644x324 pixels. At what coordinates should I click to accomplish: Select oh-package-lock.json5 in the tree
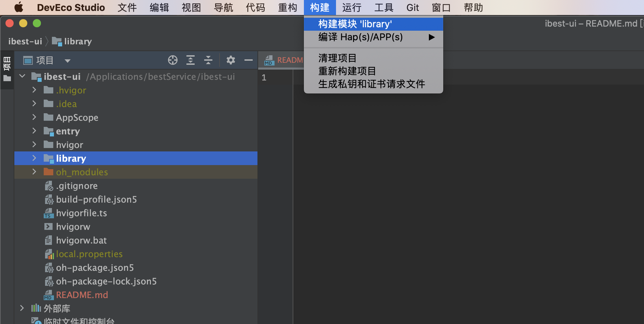pyautogui.click(x=106, y=281)
